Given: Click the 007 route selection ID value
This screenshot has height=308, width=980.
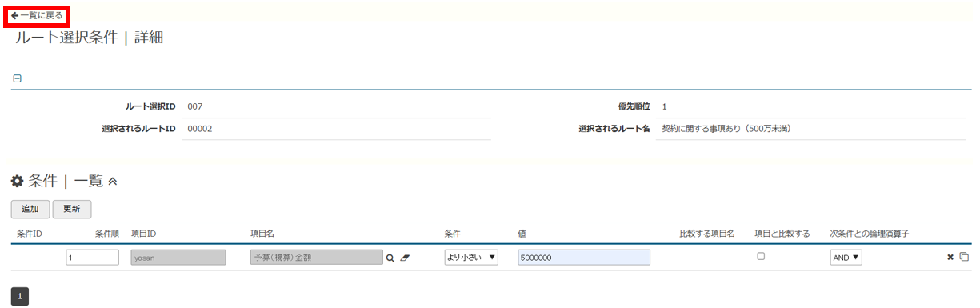Looking at the screenshot, I should point(194,106).
